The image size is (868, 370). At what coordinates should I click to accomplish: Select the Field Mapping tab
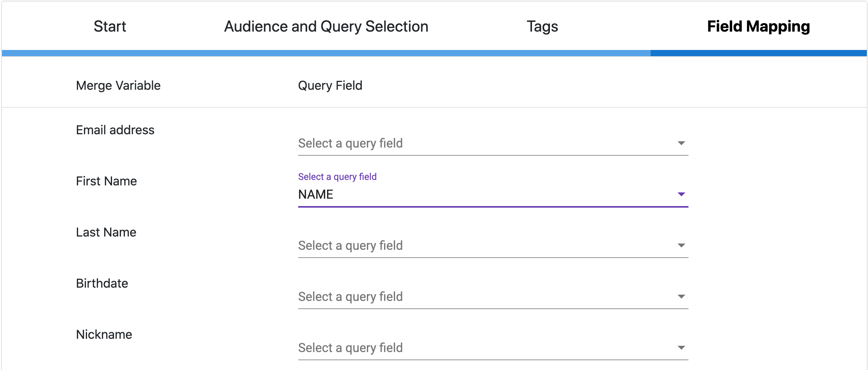(758, 27)
